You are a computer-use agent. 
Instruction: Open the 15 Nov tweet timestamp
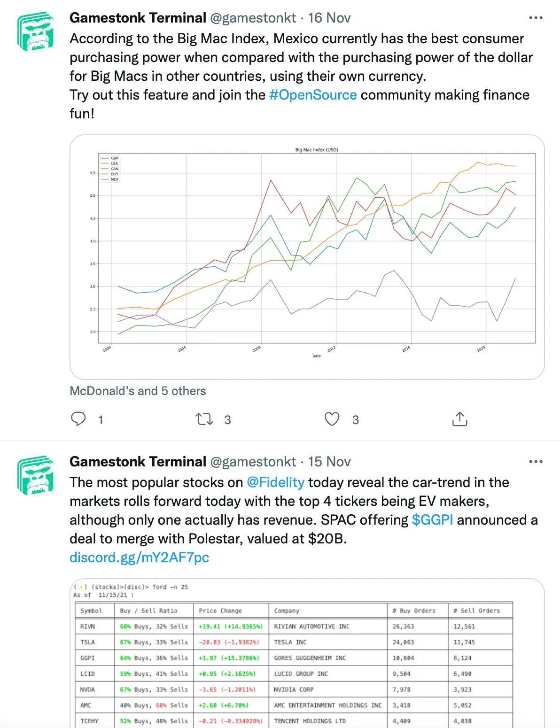(329, 462)
